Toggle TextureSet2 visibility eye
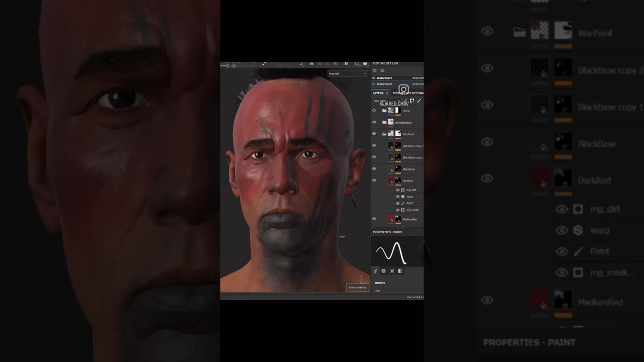This screenshot has height=362, width=644. click(373, 84)
